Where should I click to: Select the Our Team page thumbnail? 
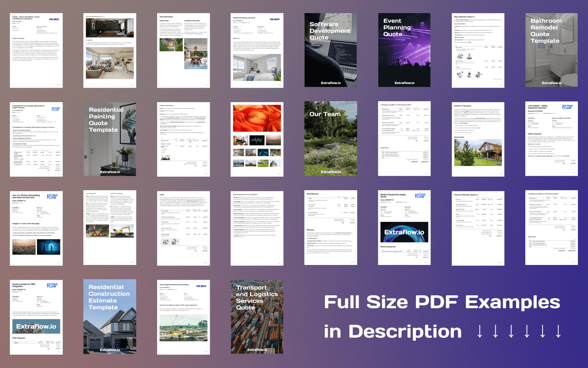(330, 139)
